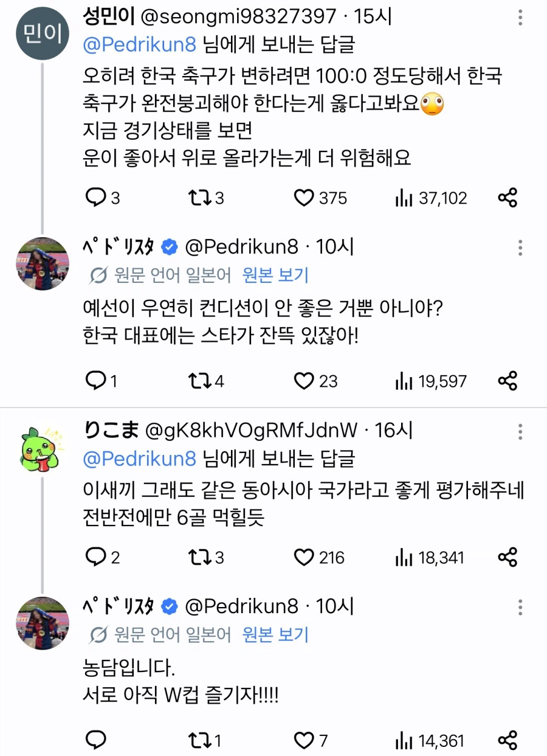Open @Pedrikun8 mention in りこま's reply
547x756 pixels.
coord(140,458)
